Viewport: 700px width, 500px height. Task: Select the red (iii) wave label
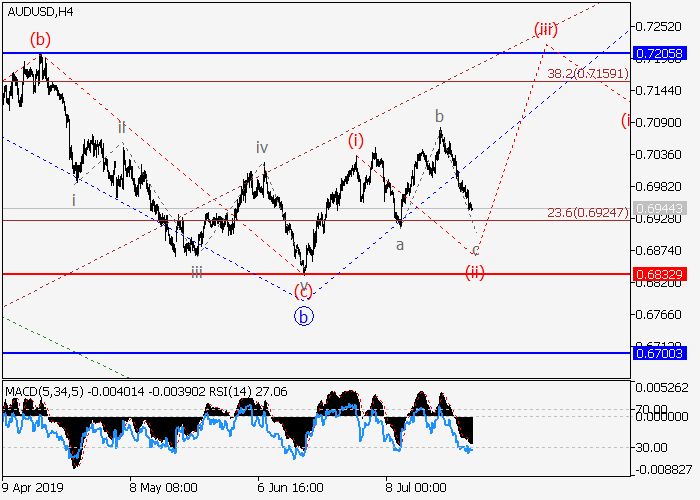point(545,28)
